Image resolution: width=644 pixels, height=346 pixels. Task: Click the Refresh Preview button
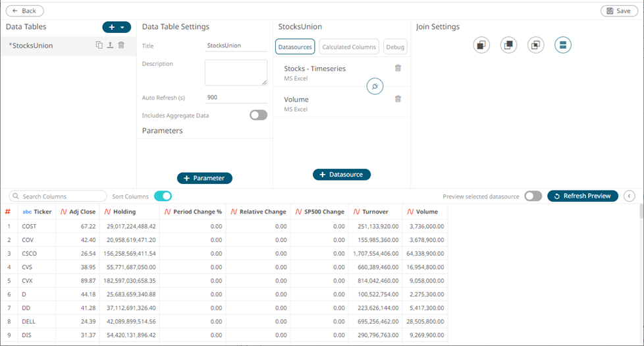click(x=583, y=196)
